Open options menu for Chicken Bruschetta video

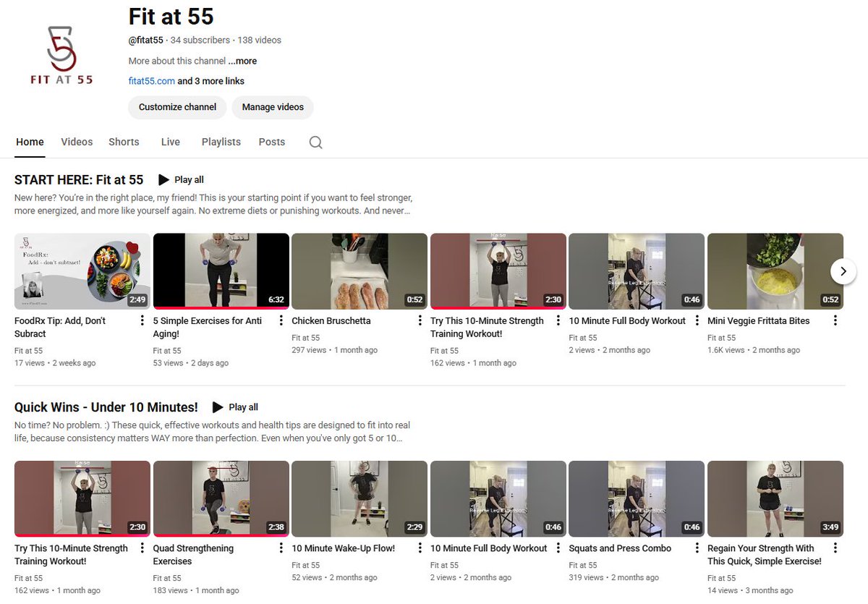420,320
